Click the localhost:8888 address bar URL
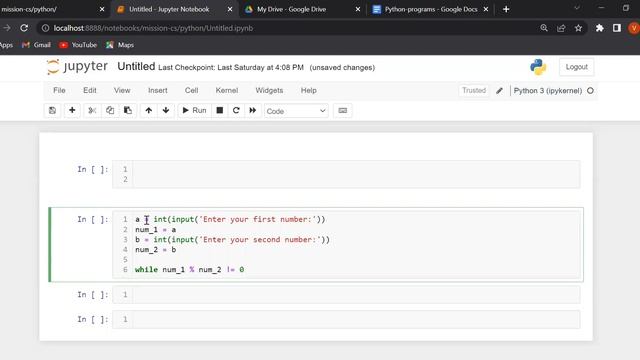This screenshot has width=640, height=360. 153,28
